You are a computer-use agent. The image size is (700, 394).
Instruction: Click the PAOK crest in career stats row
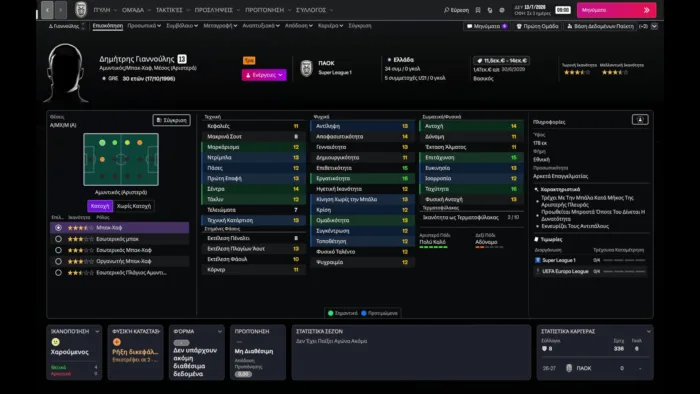coord(569,368)
